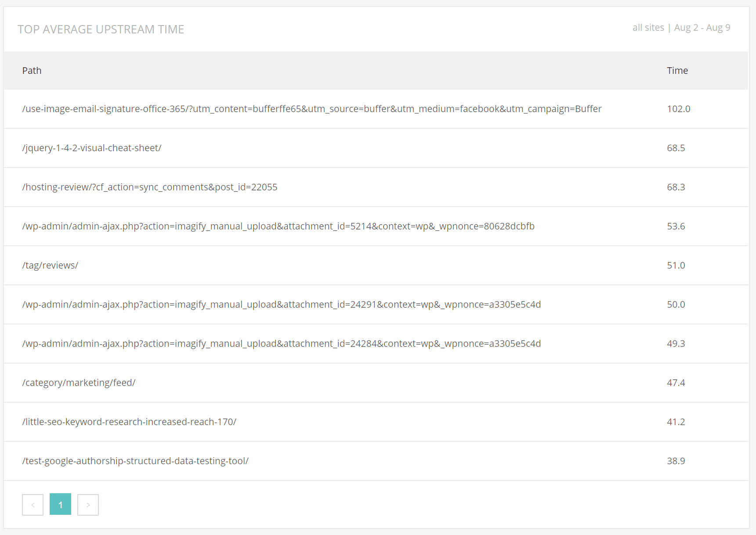This screenshot has width=756, height=535.
Task: Click the 'all sites' filter text
Action: click(x=648, y=27)
